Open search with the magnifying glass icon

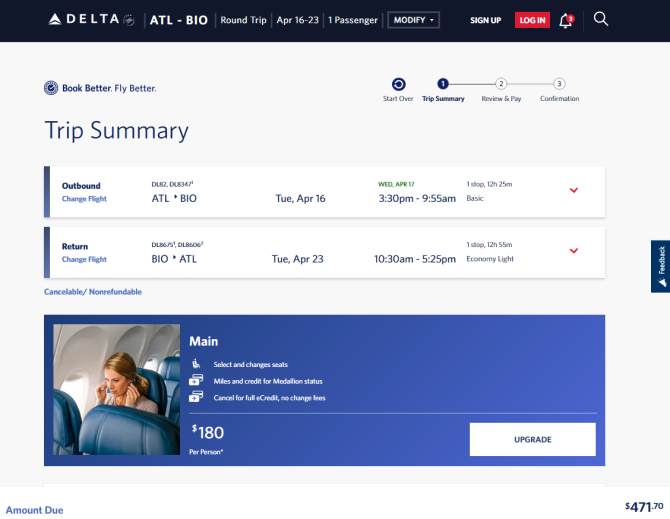pyautogui.click(x=600, y=19)
